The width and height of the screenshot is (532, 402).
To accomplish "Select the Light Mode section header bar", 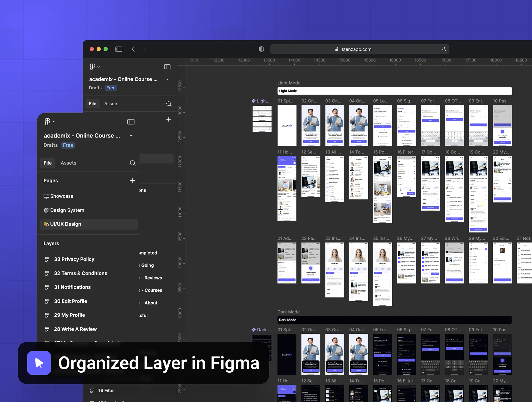I will click(x=395, y=91).
